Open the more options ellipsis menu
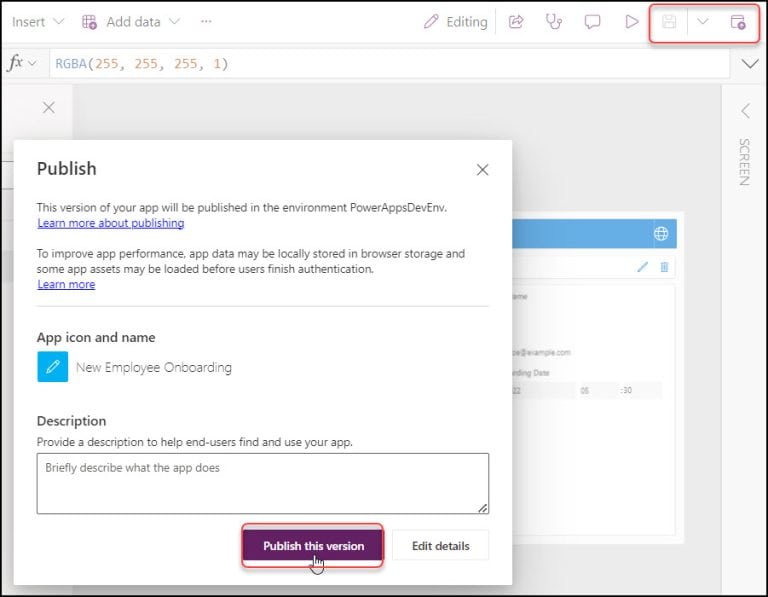The height and width of the screenshot is (597, 768). (206, 21)
